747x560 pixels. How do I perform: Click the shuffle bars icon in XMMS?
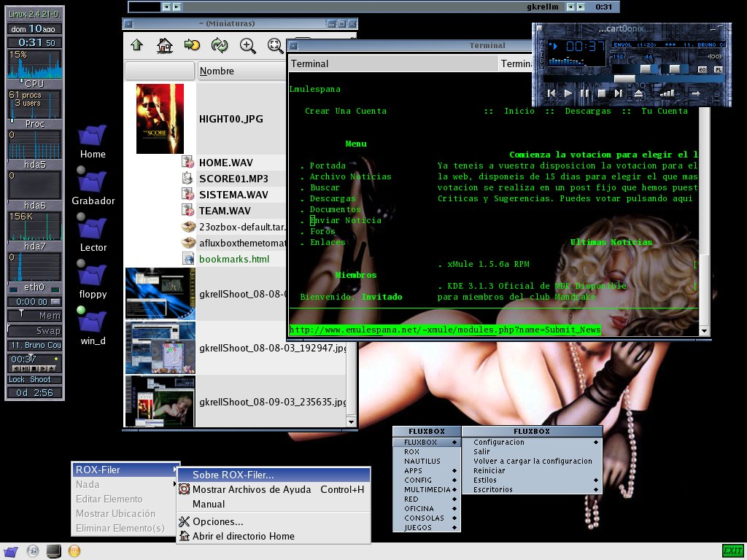667,93
